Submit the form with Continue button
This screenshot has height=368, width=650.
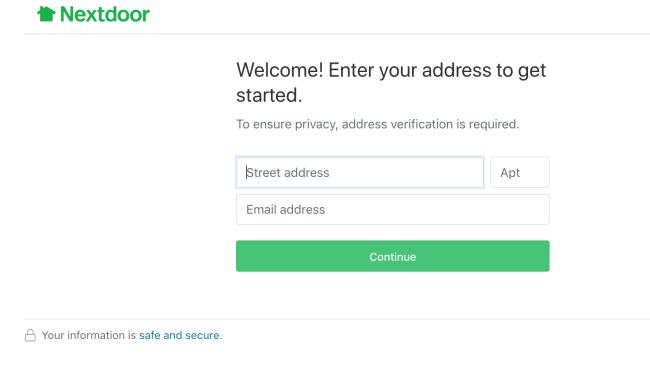click(x=393, y=256)
